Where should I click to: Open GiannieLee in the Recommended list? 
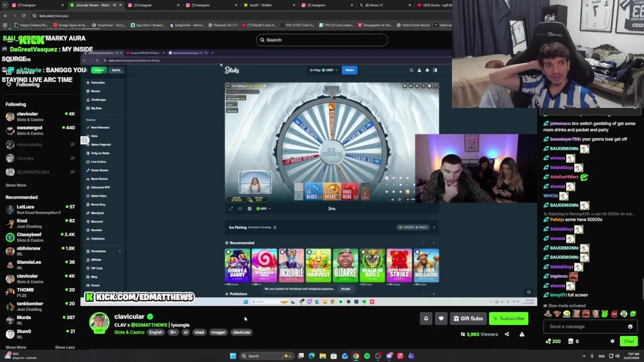click(x=40, y=264)
